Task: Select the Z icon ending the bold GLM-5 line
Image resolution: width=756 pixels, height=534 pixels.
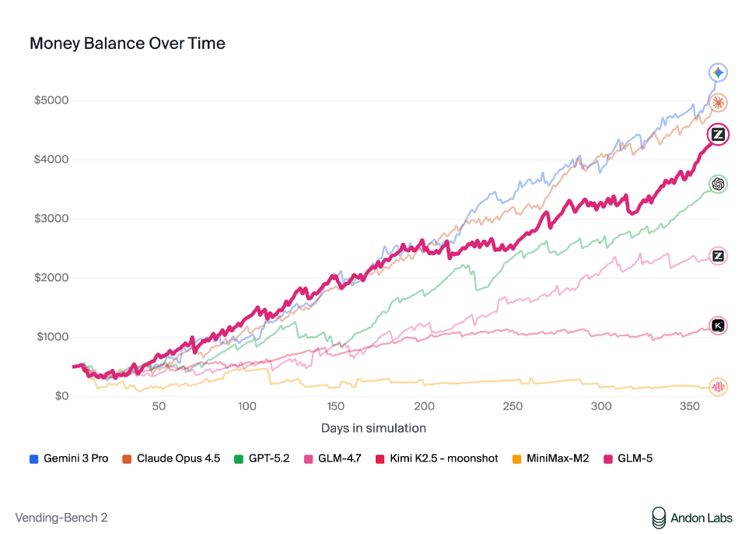Action: (x=718, y=135)
